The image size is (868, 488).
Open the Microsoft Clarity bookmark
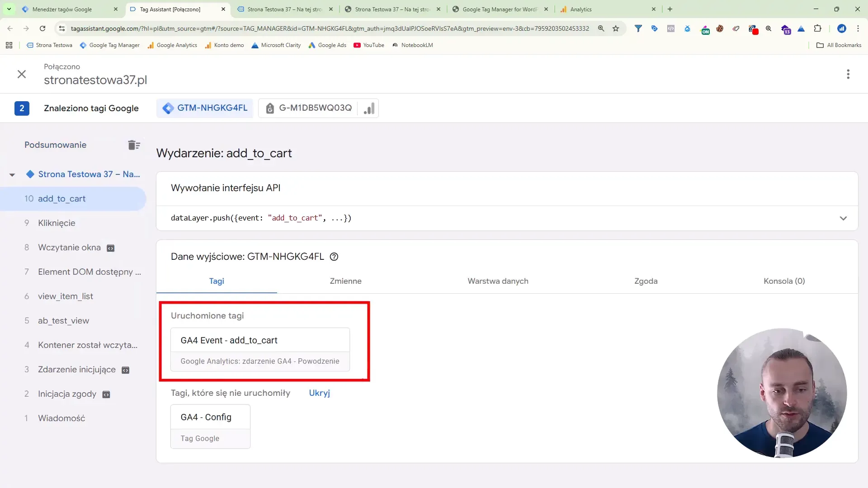[276, 45]
